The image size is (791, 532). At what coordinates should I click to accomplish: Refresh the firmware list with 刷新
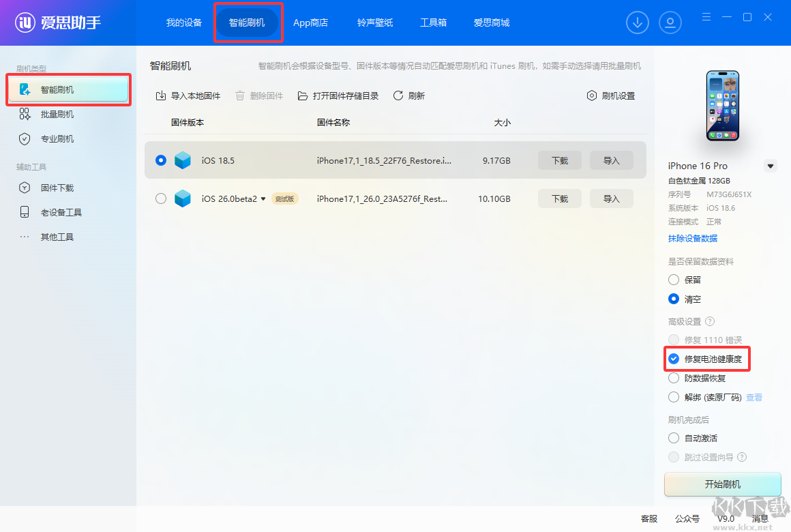tap(409, 96)
